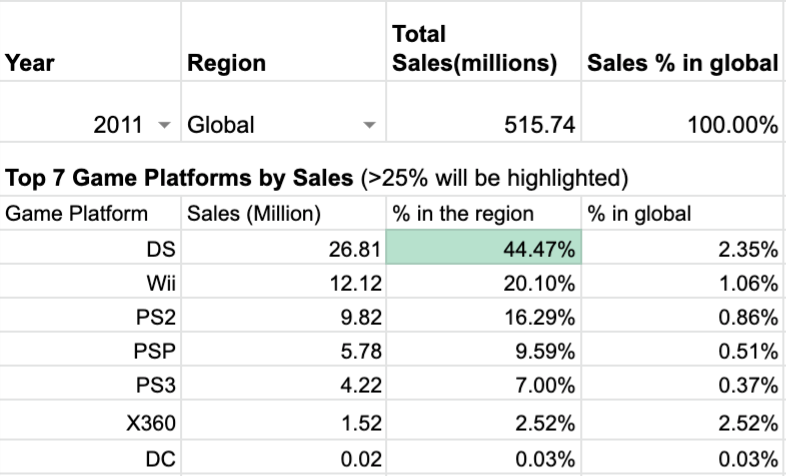Select the Year header cell

pos(30,64)
